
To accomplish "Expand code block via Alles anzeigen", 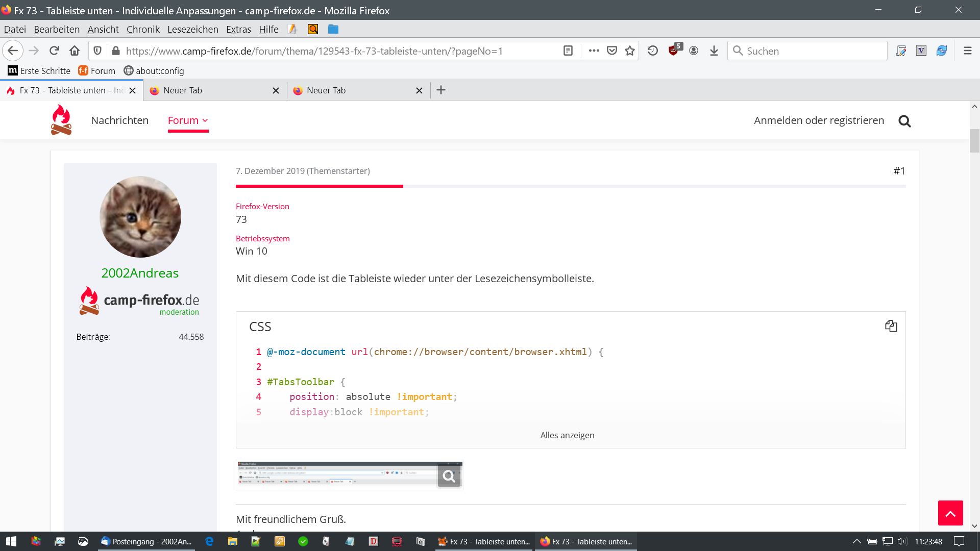I will click(x=567, y=435).
